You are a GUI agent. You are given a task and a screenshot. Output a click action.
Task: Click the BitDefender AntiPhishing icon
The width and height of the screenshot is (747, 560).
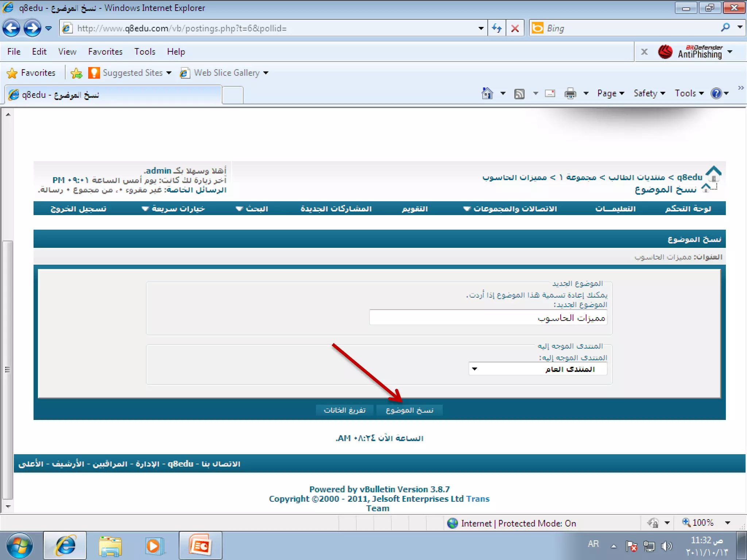click(665, 52)
